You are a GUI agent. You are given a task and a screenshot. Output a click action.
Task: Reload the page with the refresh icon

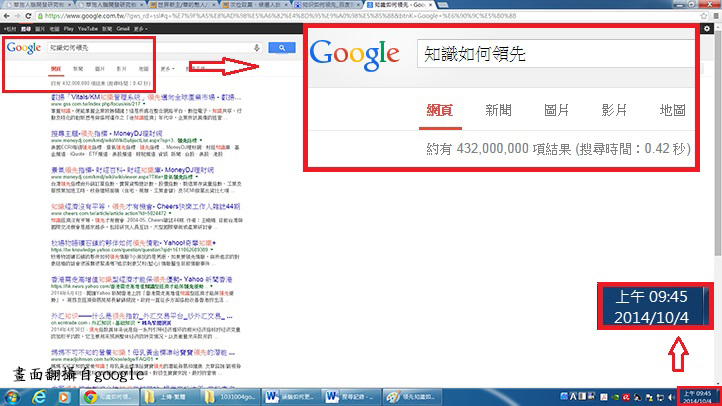click(28, 16)
